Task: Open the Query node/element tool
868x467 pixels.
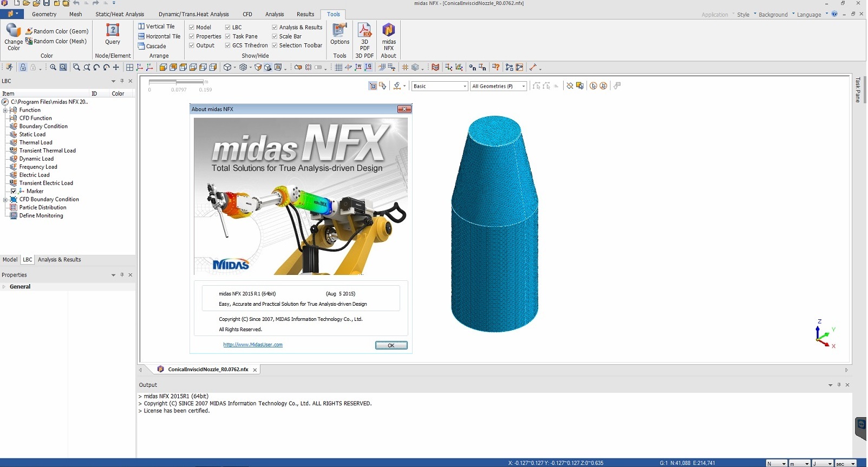Action: pyautogui.click(x=113, y=34)
